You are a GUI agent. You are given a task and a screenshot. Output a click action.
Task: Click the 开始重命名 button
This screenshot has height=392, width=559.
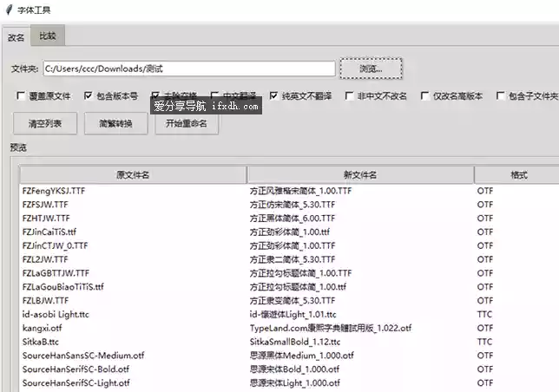pyautogui.click(x=186, y=123)
